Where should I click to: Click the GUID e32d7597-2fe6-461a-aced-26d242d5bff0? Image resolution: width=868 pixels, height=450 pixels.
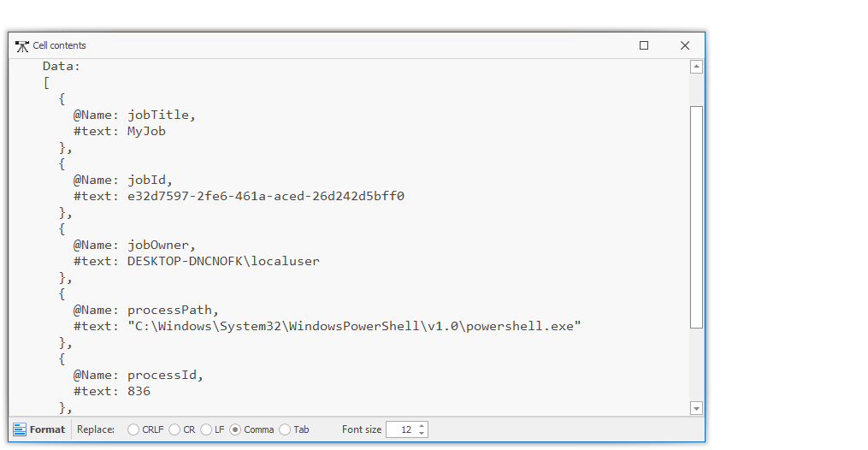266,196
